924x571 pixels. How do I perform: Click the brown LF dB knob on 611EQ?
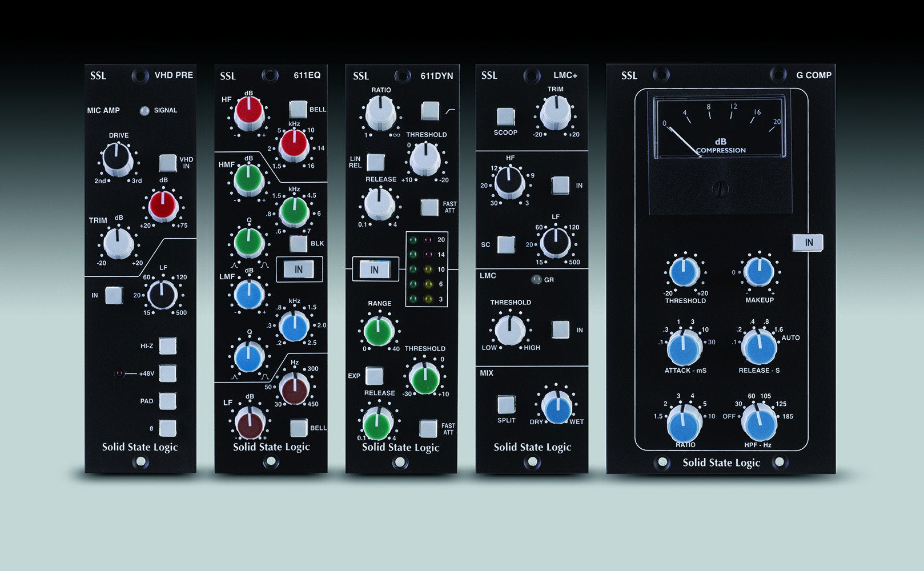(x=250, y=423)
